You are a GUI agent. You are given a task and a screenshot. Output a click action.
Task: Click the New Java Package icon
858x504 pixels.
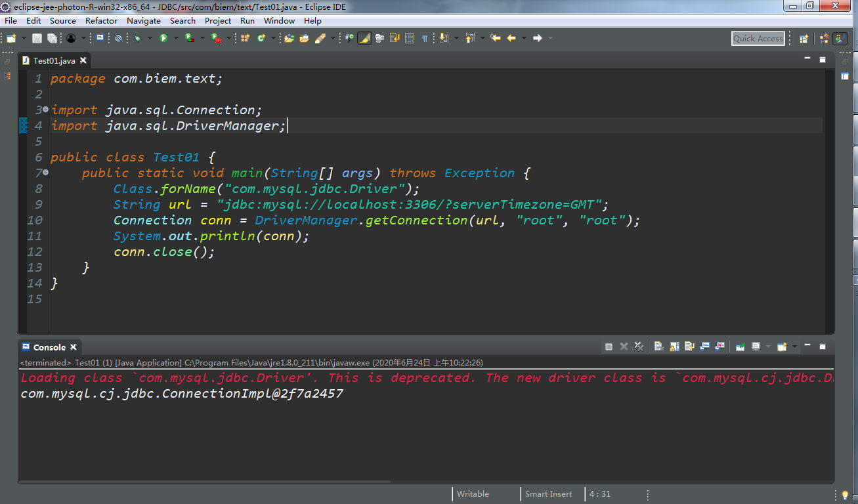point(245,38)
